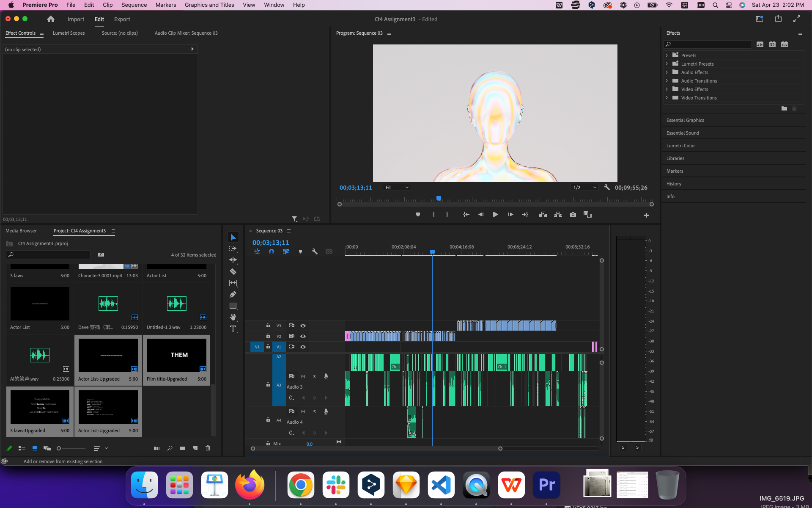This screenshot has height=508, width=812.
Task: Click Export Frame camera icon
Action: [573, 215]
